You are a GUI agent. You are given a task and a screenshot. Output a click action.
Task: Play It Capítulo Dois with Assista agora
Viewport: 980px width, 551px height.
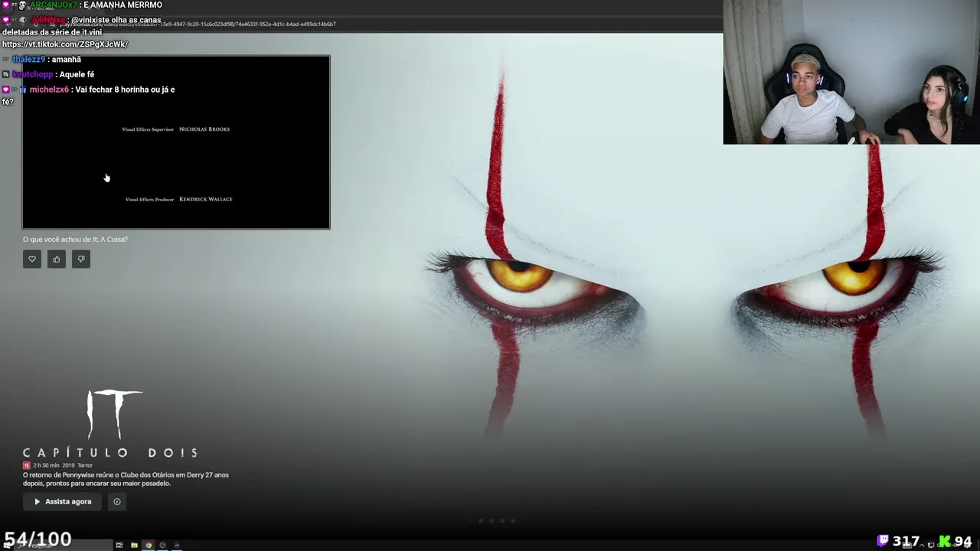pos(62,502)
